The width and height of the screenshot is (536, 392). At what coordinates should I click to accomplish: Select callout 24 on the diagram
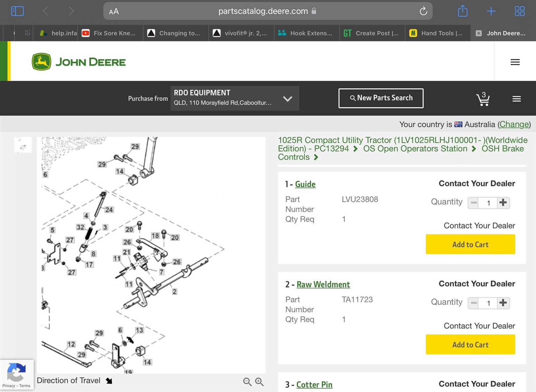pyautogui.click(x=109, y=210)
